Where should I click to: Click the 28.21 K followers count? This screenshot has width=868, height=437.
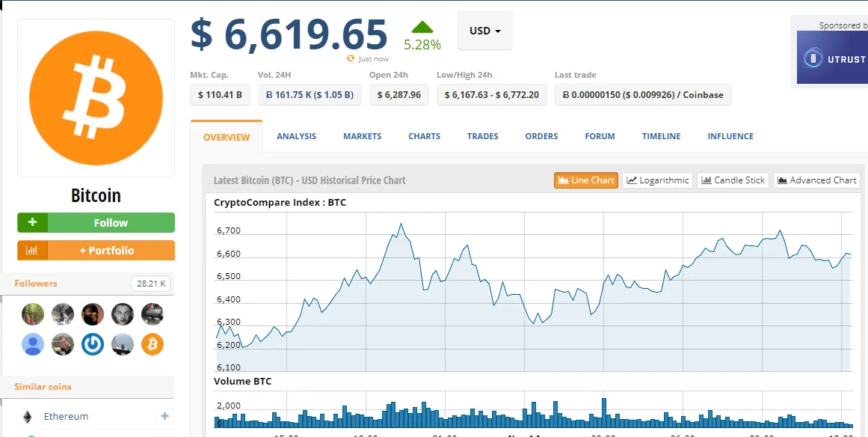(x=151, y=284)
